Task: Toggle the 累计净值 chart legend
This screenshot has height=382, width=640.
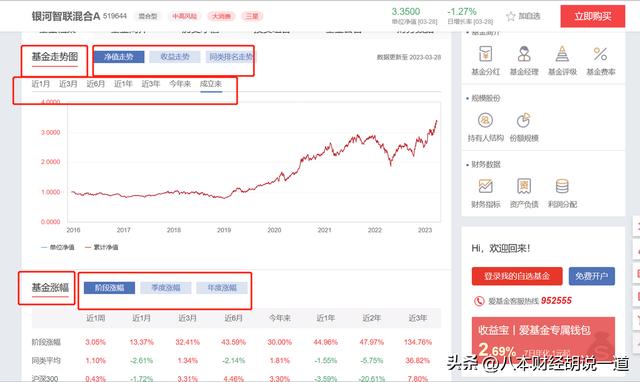Action: coord(101,247)
